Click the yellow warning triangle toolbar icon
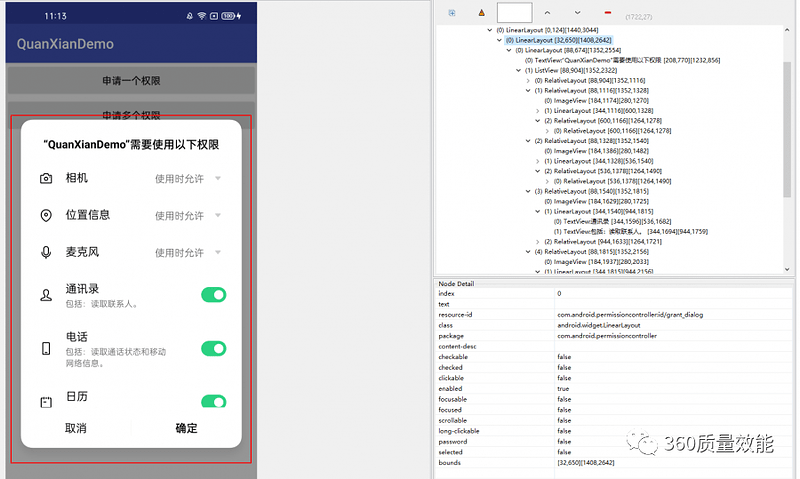This screenshot has width=800, height=479. tap(481, 13)
